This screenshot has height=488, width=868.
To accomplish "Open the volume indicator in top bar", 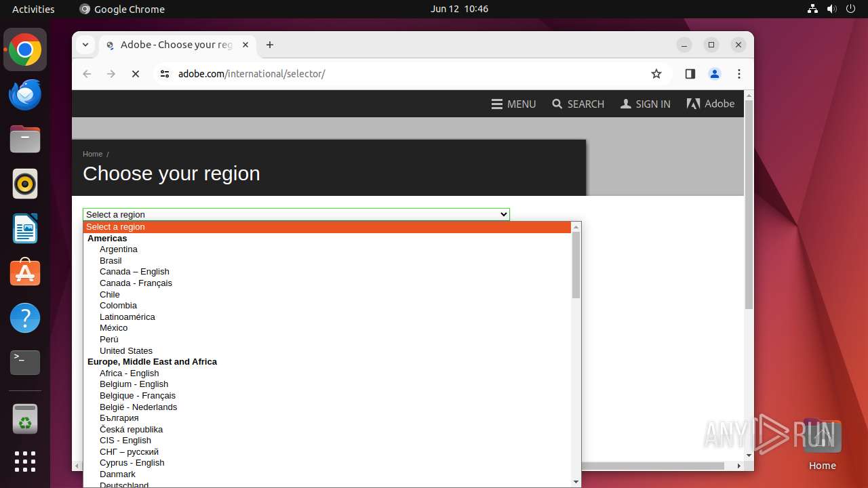I will click(x=832, y=9).
